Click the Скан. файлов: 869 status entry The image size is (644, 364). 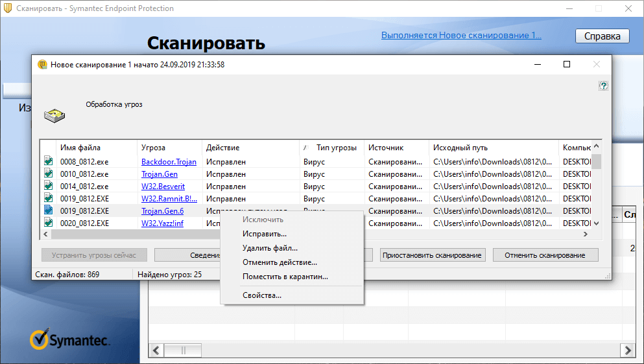[67, 274]
